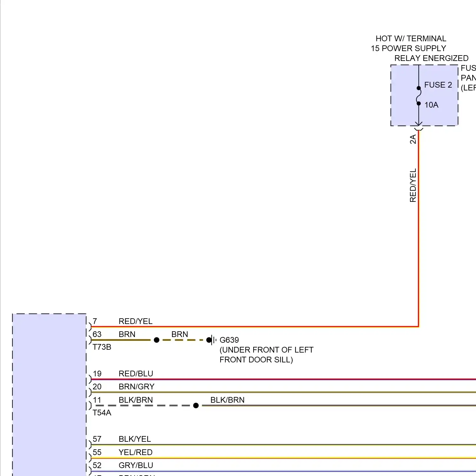Select the RED/YEL label at pin 7

(136, 321)
